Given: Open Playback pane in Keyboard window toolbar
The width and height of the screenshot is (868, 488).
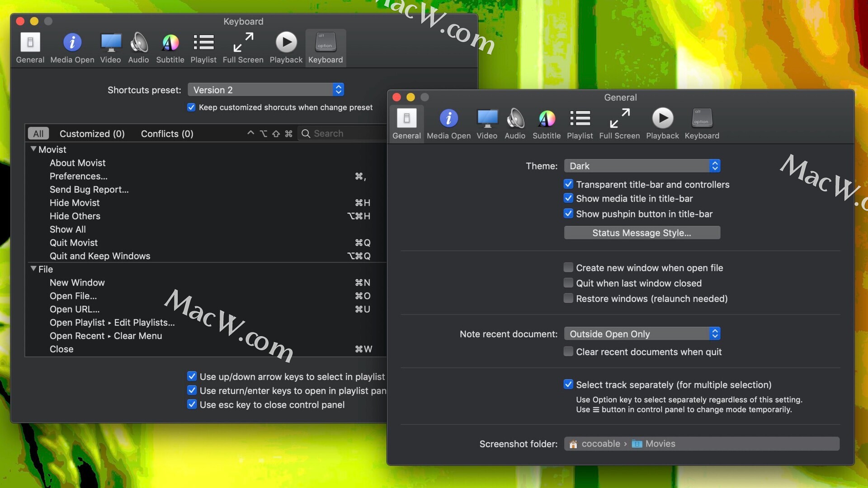Looking at the screenshot, I should [x=286, y=48].
